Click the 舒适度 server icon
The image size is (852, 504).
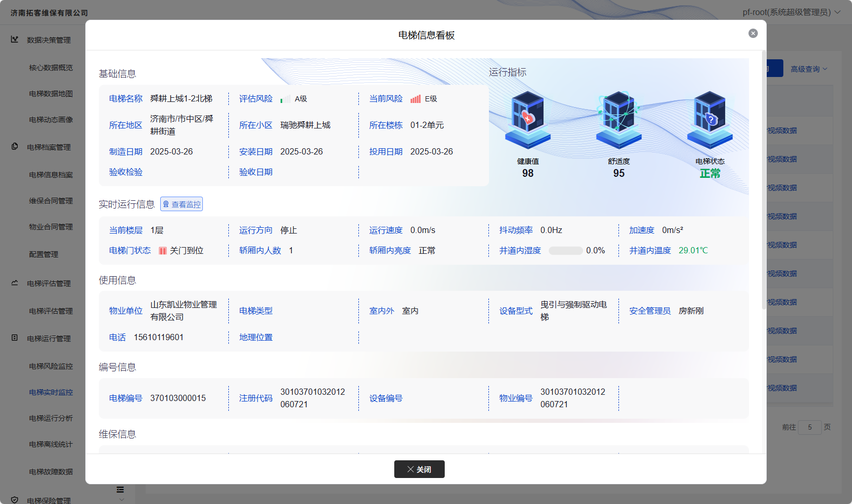tap(619, 120)
